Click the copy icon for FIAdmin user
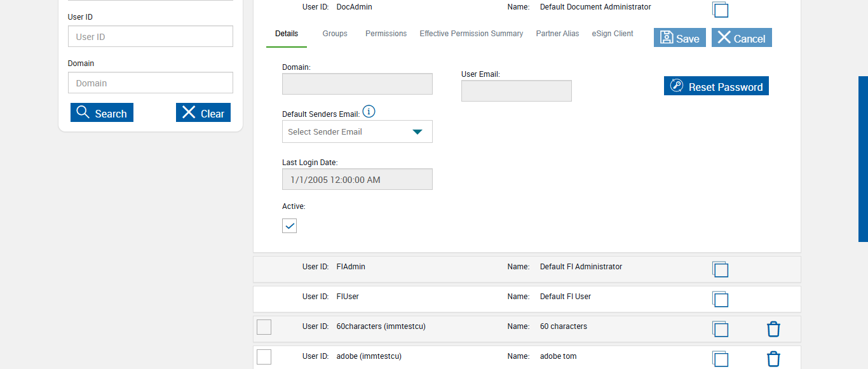Screen dimensions: 868x369 [x=720, y=269]
